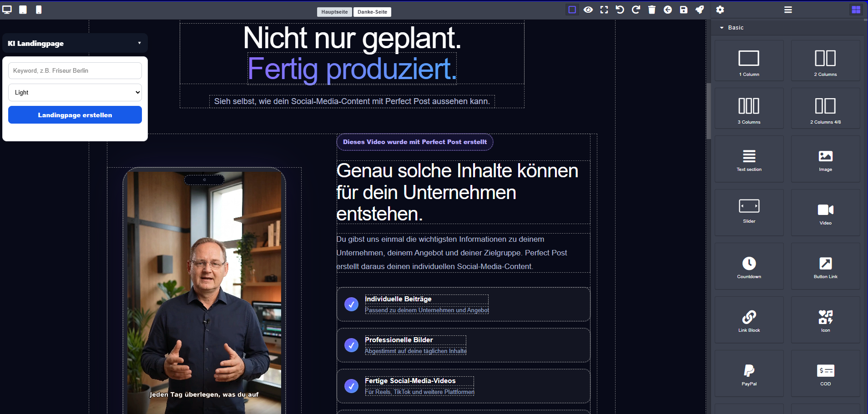The image size is (868, 414).
Task: Open the Light theme dropdown
Action: [x=75, y=92]
